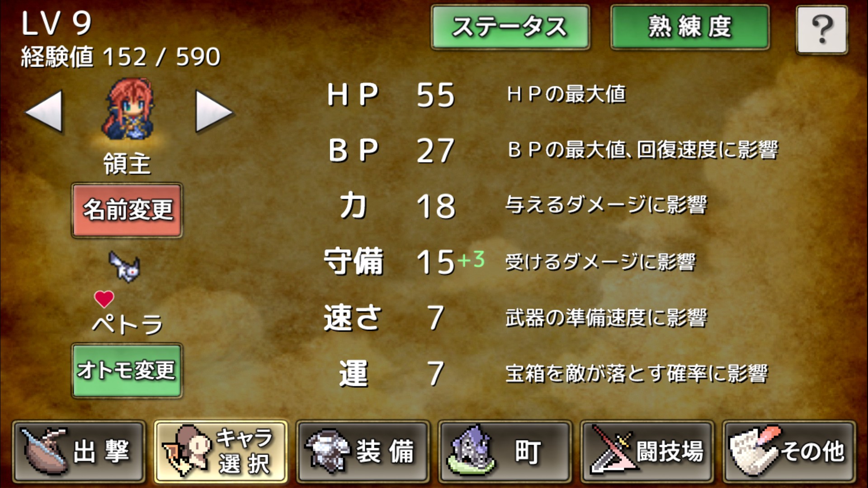Open the 町 town menu
This screenshot has height=488, width=868.
tap(505, 451)
